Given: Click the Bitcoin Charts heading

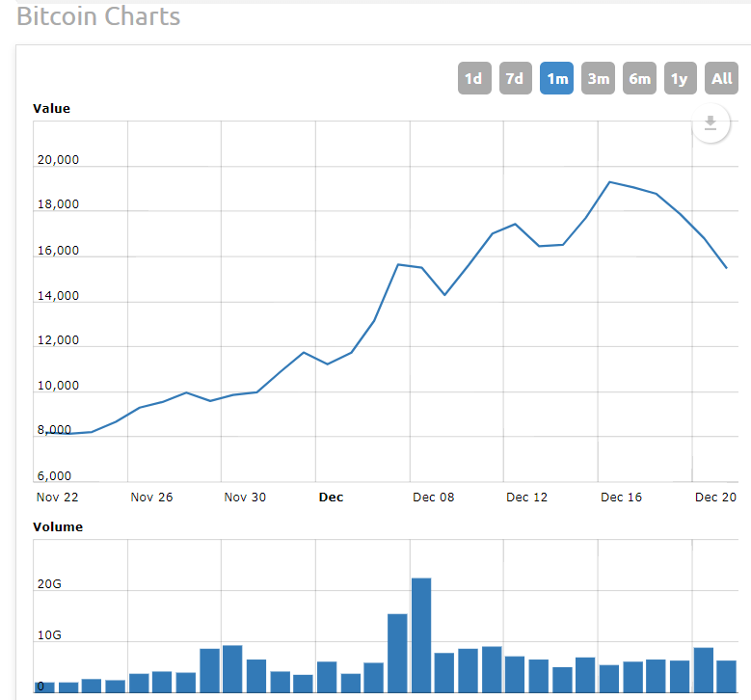Looking at the screenshot, I should coord(98,16).
